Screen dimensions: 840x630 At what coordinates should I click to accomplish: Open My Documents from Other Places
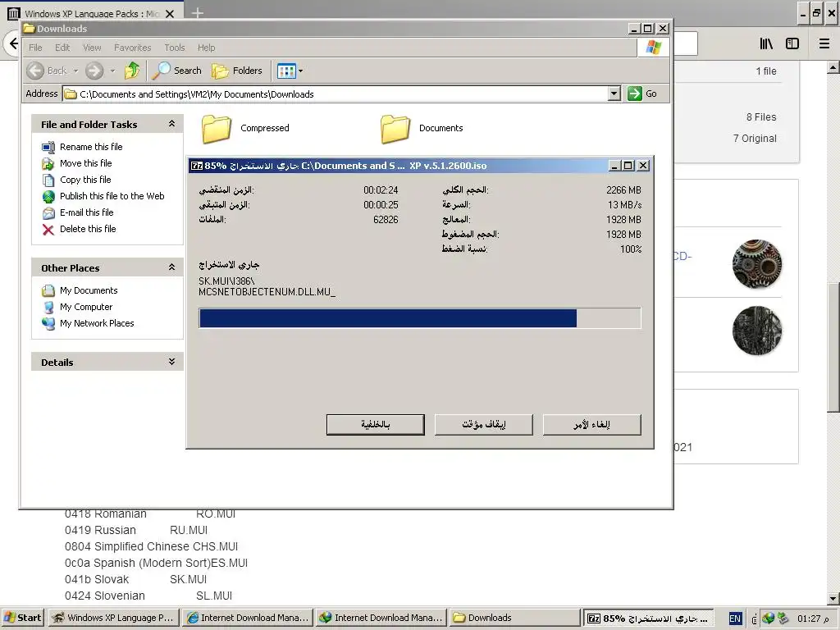[89, 290]
